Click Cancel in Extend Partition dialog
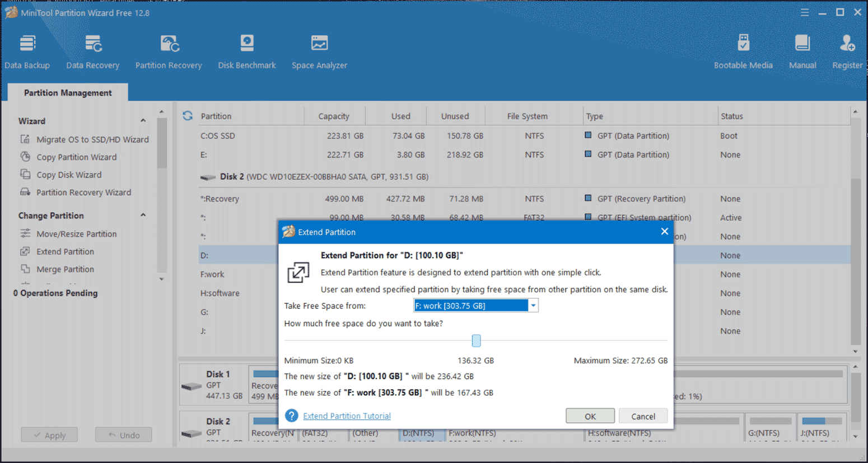This screenshot has height=463, width=868. tap(643, 416)
